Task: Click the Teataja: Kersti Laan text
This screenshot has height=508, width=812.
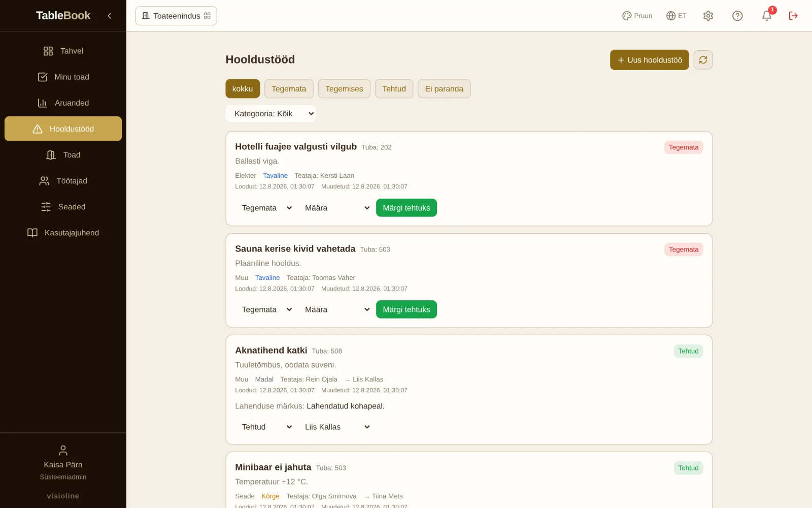Action: point(324,176)
